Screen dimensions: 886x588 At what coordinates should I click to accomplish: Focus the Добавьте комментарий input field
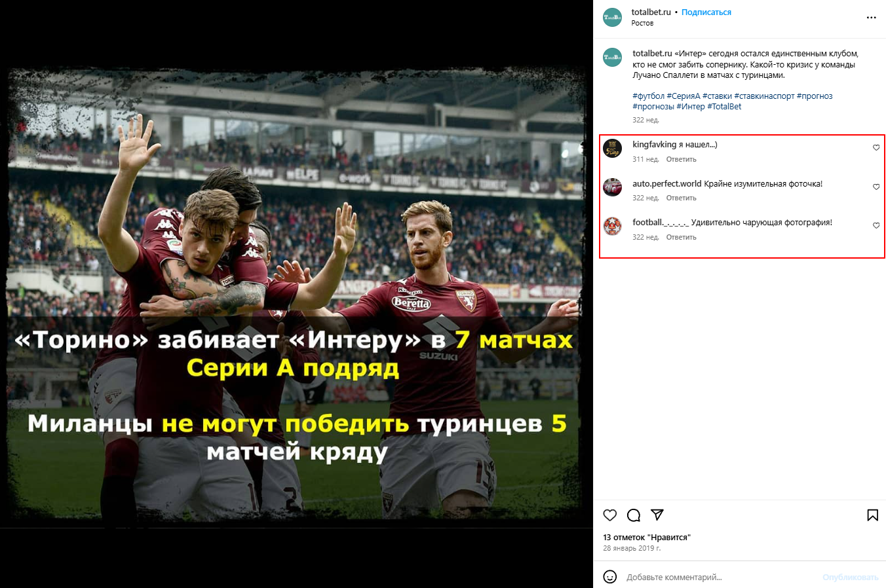pyautogui.click(x=721, y=578)
